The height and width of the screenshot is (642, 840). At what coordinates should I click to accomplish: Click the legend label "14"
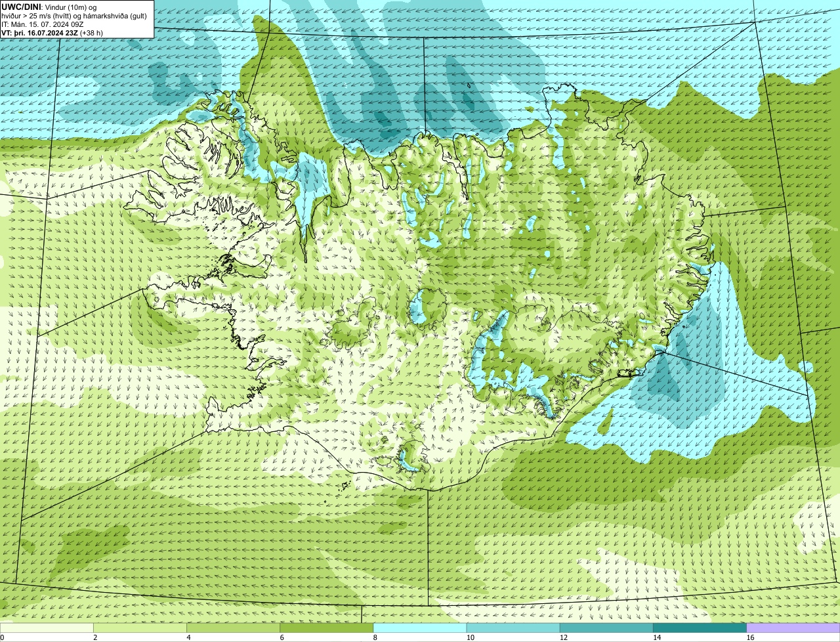coord(656,637)
